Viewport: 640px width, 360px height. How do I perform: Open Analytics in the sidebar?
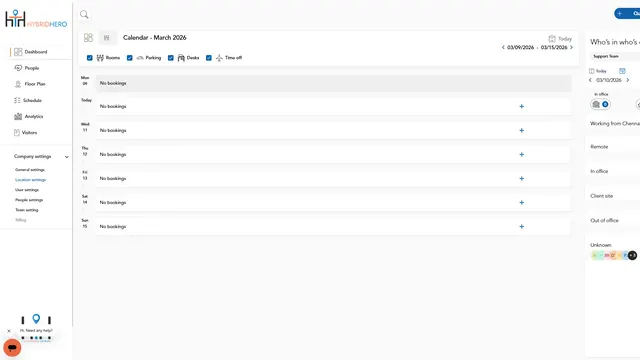tap(29, 116)
